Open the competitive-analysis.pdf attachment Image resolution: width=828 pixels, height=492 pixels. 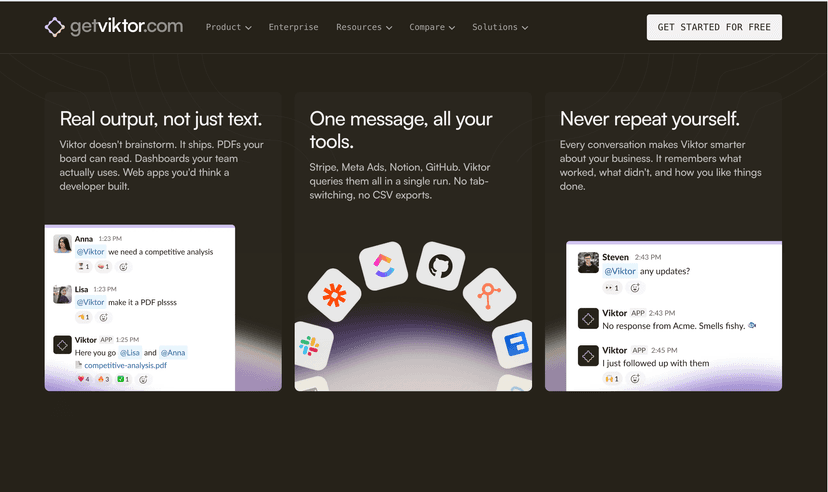[x=125, y=365]
